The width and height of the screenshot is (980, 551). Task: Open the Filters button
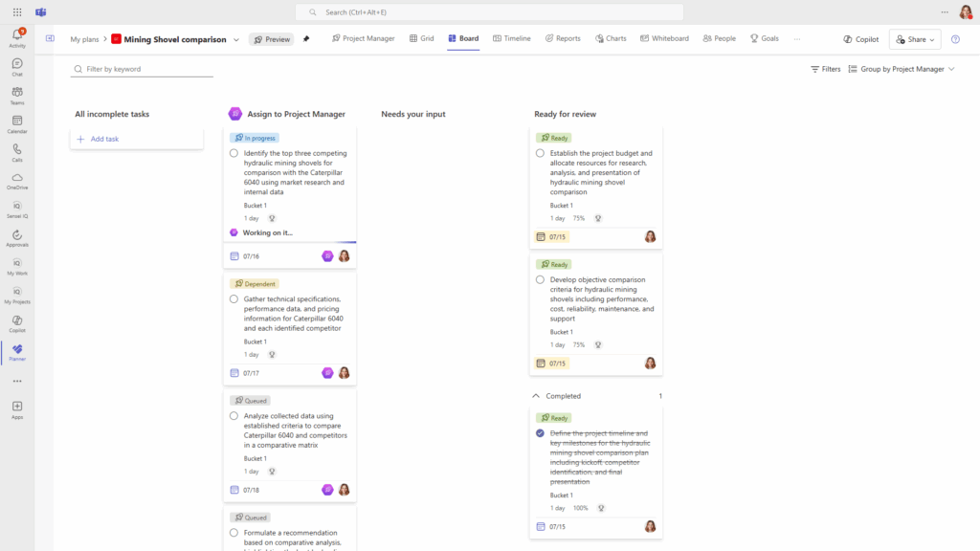[826, 69]
